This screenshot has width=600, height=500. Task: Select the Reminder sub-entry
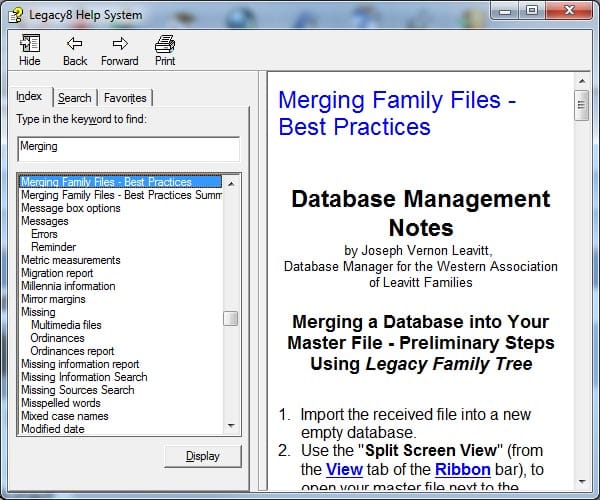click(x=54, y=247)
